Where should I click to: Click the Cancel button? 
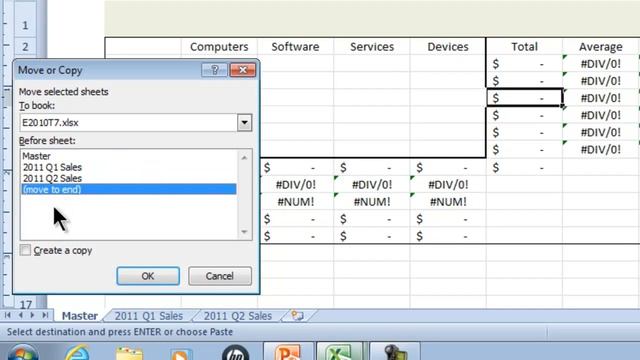click(x=220, y=276)
